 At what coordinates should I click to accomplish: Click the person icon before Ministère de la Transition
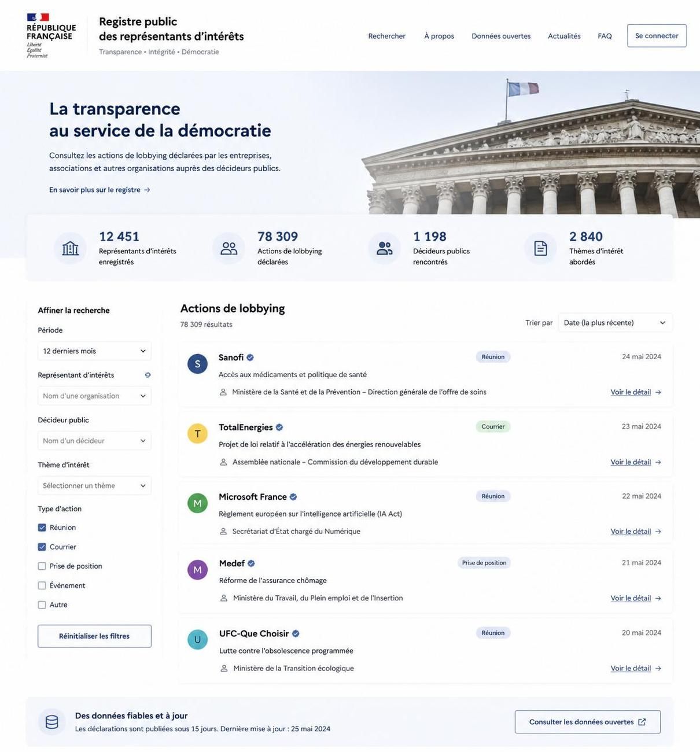(x=224, y=669)
